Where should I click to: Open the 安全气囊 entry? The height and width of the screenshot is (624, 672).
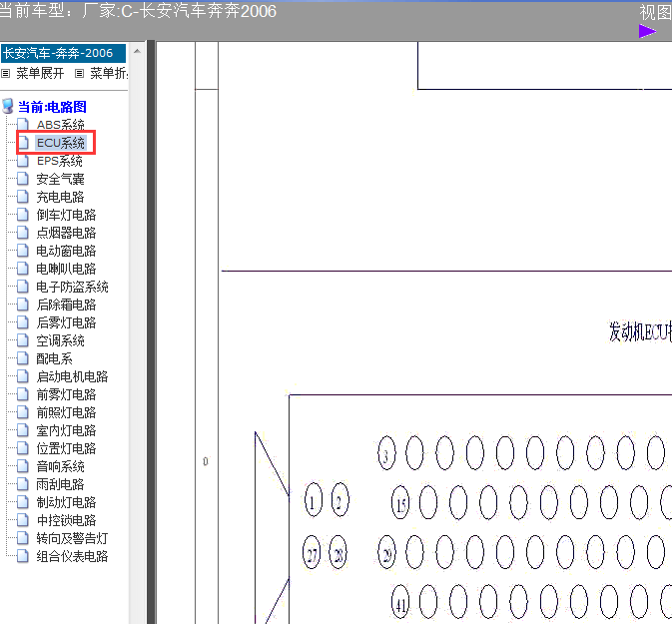coord(61,179)
